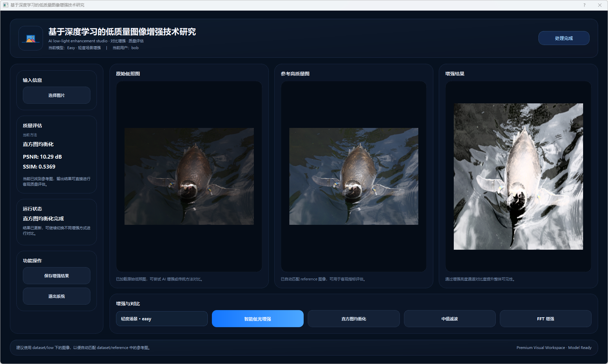
Task: Save output with 保存增强结果
Action: tap(57, 276)
